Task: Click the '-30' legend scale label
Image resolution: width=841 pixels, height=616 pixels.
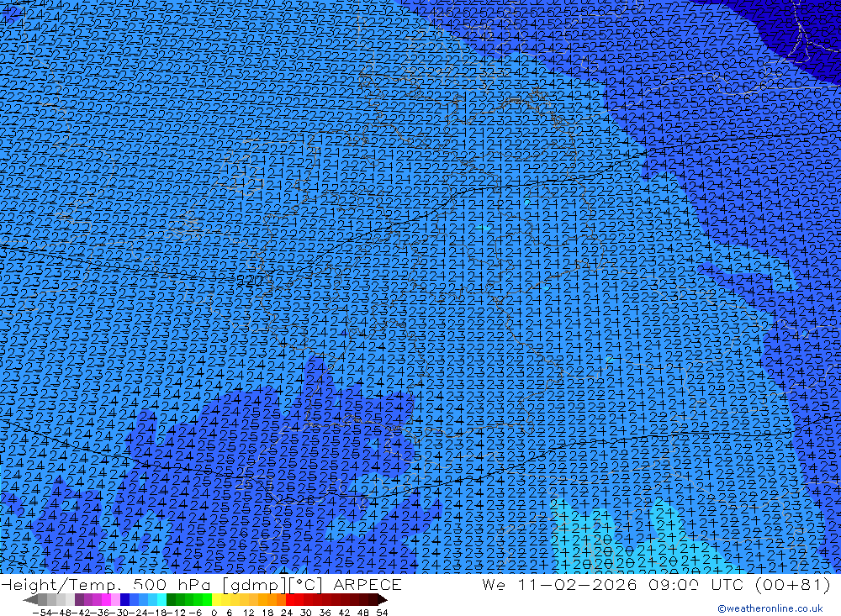Action: [119, 613]
